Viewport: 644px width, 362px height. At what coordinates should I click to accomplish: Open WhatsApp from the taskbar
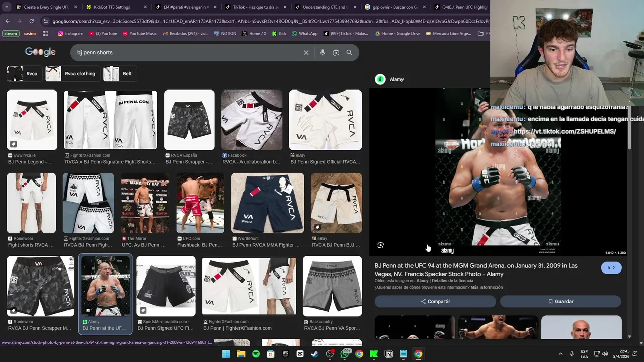click(345, 354)
